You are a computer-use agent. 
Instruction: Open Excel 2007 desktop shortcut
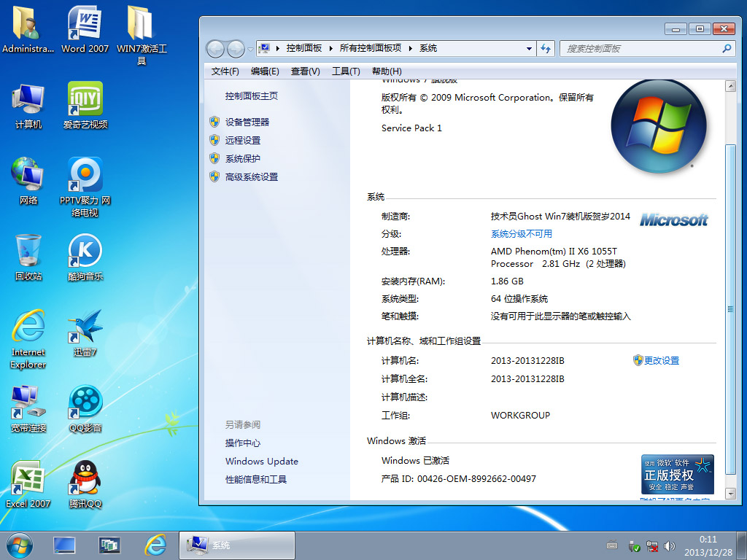28,485
